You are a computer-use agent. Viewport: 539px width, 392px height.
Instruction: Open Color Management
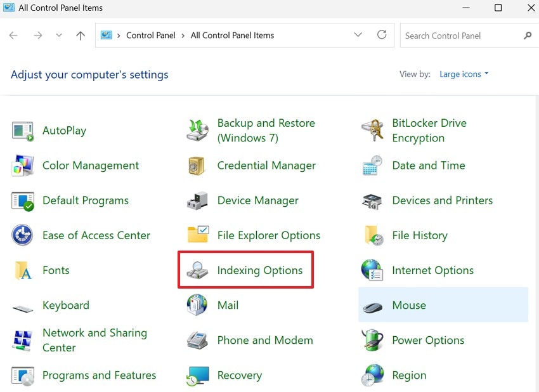(90, 166)
